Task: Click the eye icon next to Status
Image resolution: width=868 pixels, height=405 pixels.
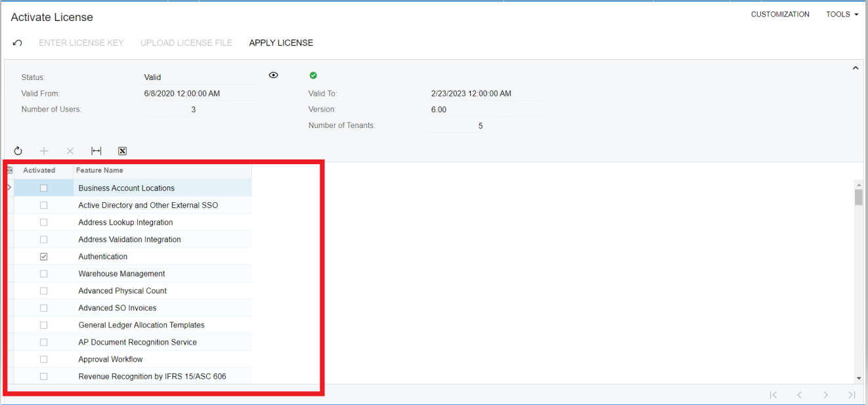Action: coord(273,75)
